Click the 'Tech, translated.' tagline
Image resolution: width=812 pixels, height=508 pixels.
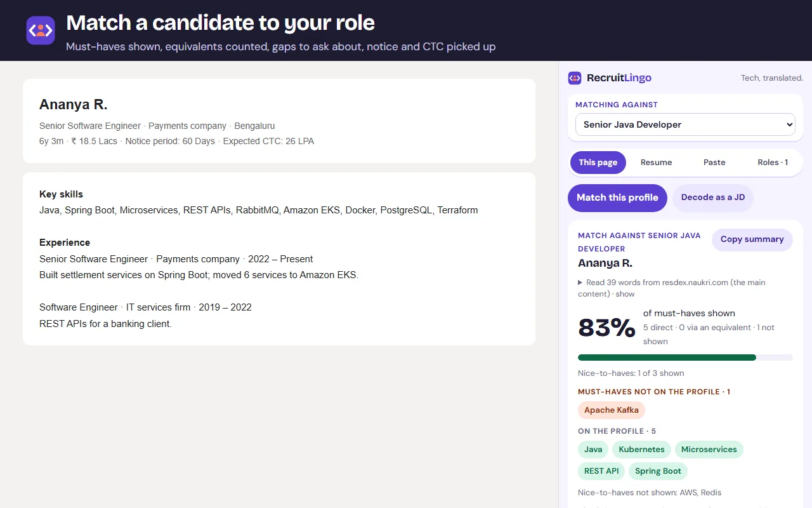pyautogui.click(x=772, y=78)
